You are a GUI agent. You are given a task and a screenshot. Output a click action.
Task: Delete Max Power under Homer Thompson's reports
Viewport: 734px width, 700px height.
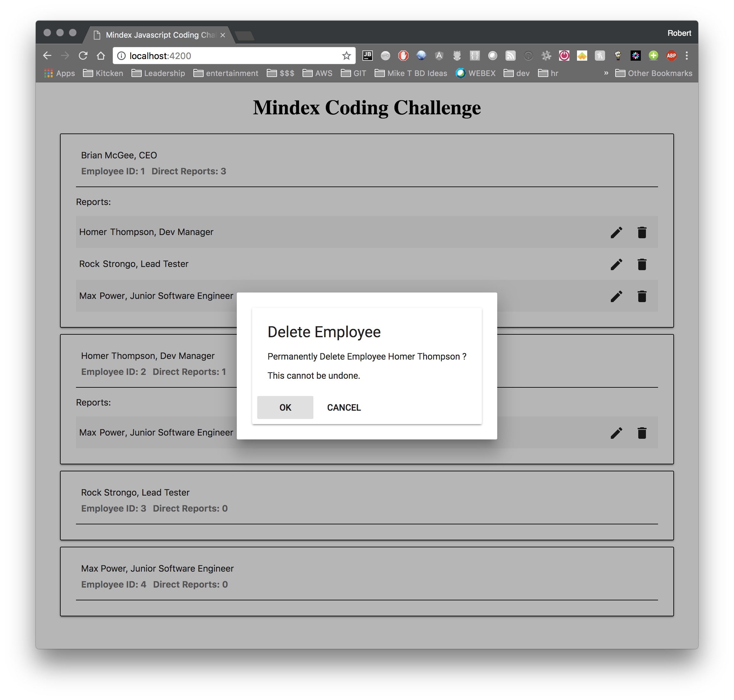click(641, 433)
